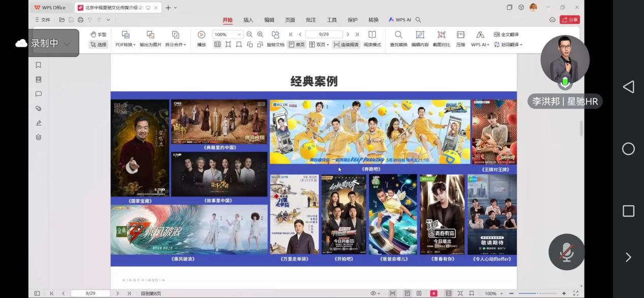Screen dimensions: 644x298
Task: Open 截图对比 screenshot compare tool
Action: [441, 39]
